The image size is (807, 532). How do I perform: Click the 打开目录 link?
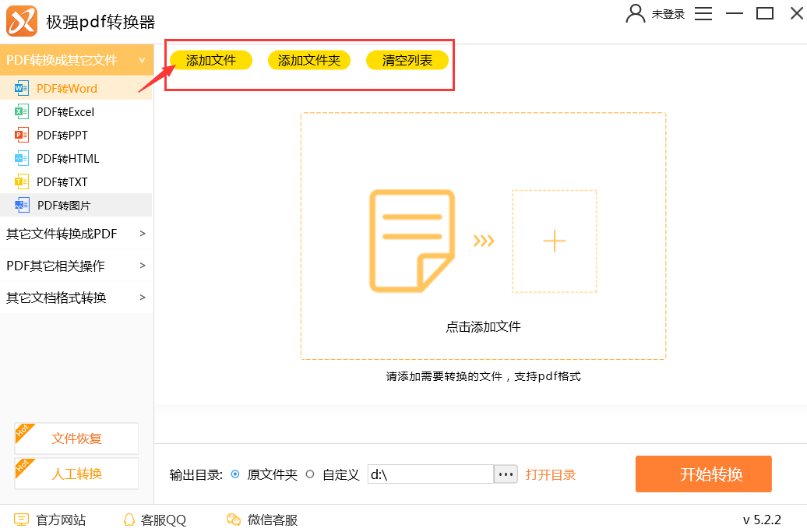point(551,474)
